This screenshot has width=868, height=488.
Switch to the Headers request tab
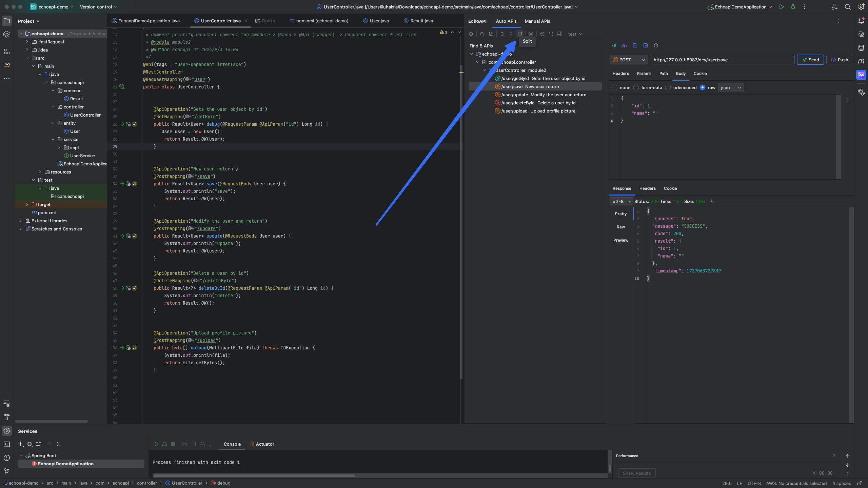pos(620,74)
